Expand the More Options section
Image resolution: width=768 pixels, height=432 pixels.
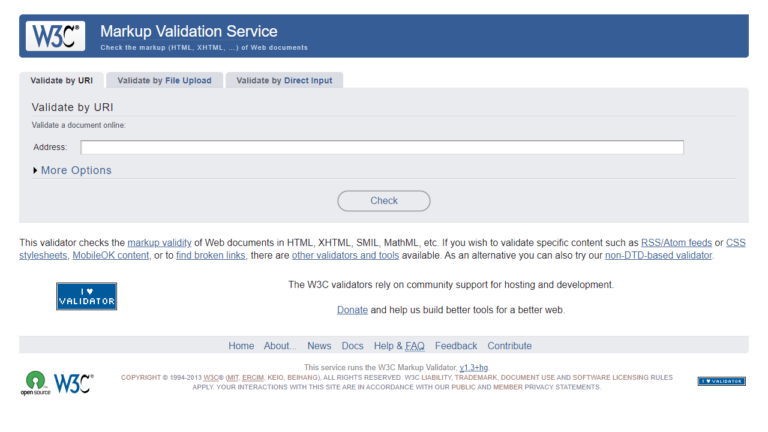tap(72, 170)
